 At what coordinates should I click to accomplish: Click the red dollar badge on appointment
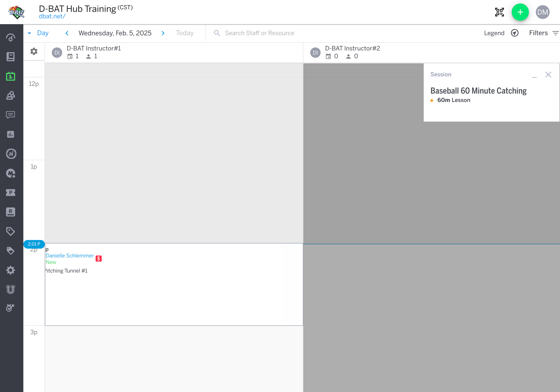pos(99,259)
